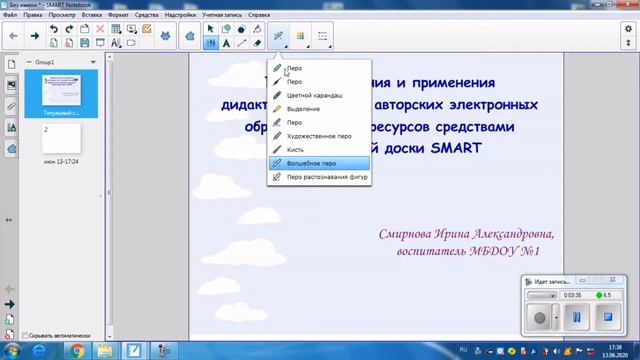The height and width of the screenshot is (360, 640).
Task: Choose 'Художественное перо' pen type
Action: (319, 136)
